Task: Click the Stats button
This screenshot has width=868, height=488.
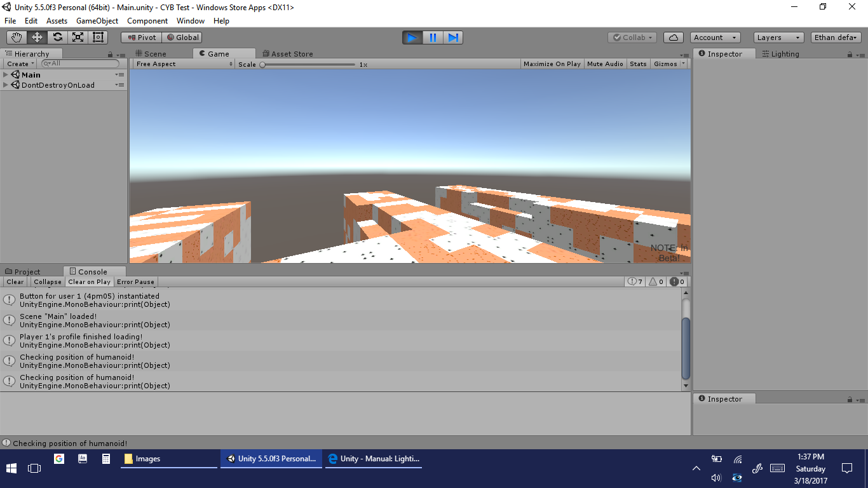Action: point(638,64)
